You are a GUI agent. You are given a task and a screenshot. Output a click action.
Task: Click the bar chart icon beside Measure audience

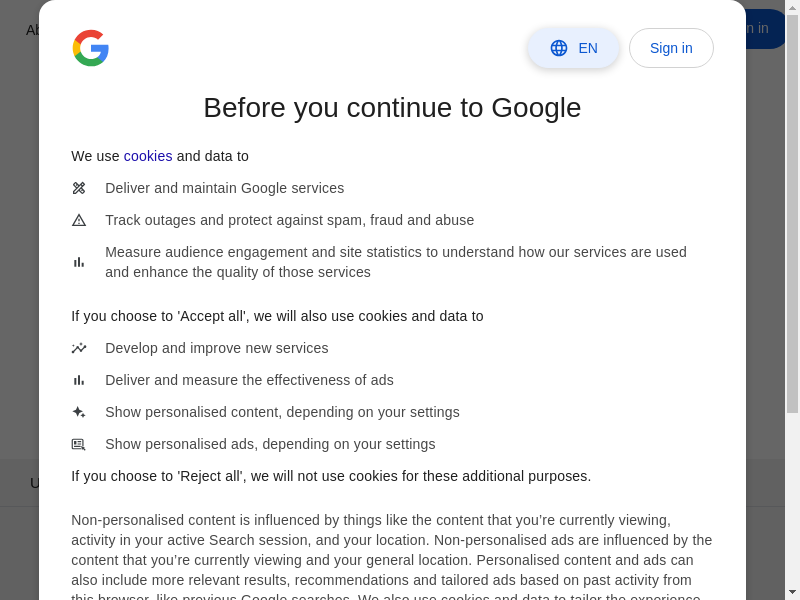coord(79,262)
